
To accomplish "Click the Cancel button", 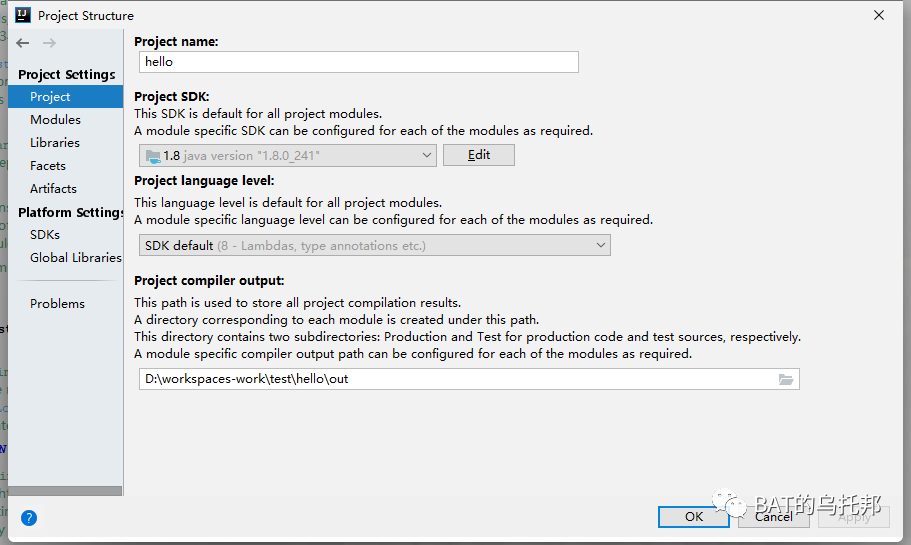I will [773, 517].
